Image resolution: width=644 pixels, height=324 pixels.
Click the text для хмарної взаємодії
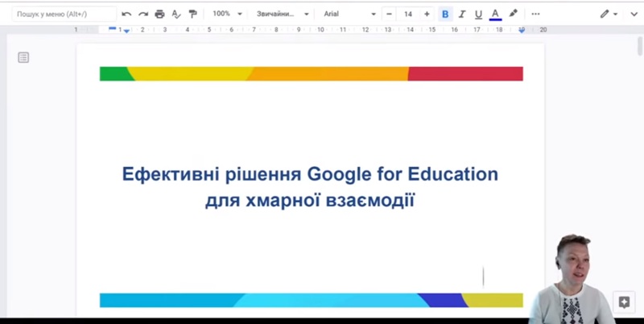(310, 200)
